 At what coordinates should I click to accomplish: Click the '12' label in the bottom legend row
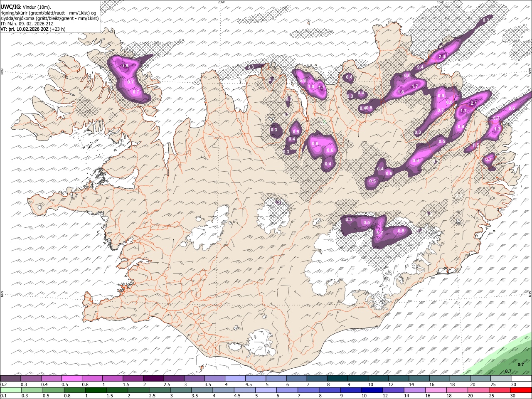[x=386, y=396]
